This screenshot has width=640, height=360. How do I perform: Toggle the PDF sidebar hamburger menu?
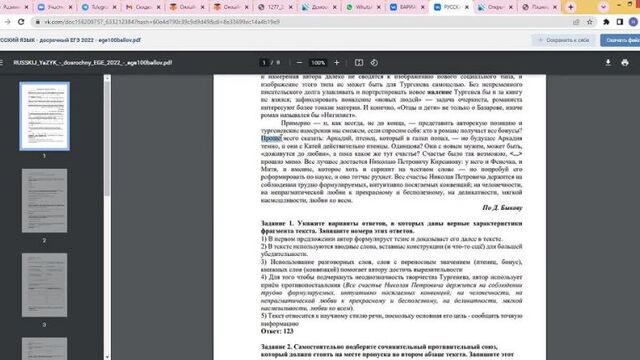pos(2,62)
